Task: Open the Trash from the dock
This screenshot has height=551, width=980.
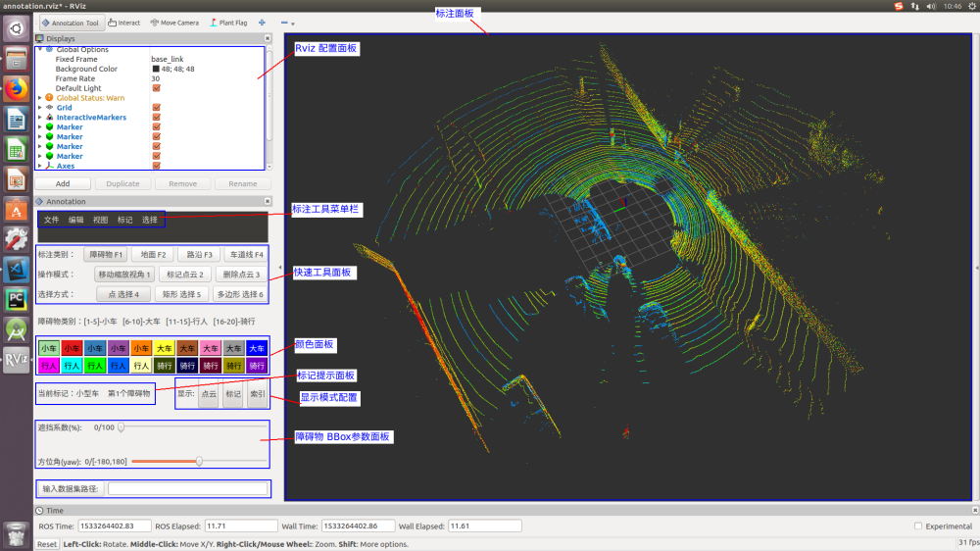Action: click(17, 535)
